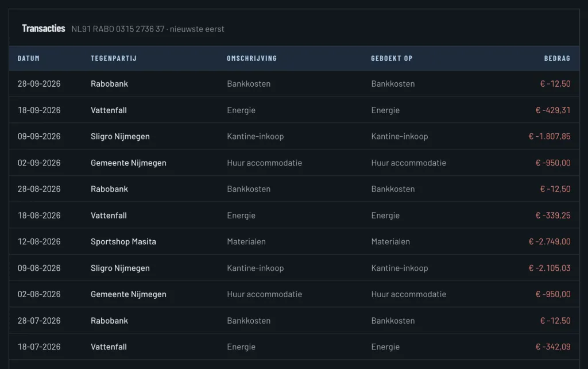Click date 18-09-2026

pyautogui.click(x=39, y=110)
